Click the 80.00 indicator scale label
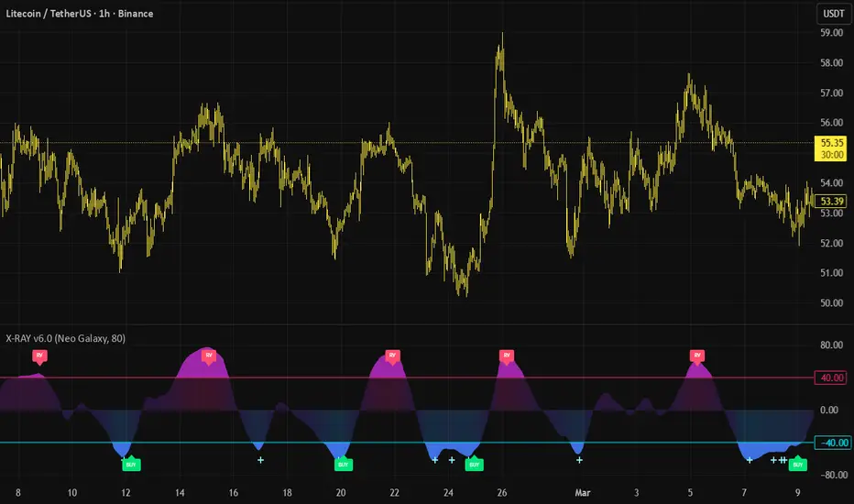Image resolution: width=854 pixels, height=504 pixels. (832, 345)
